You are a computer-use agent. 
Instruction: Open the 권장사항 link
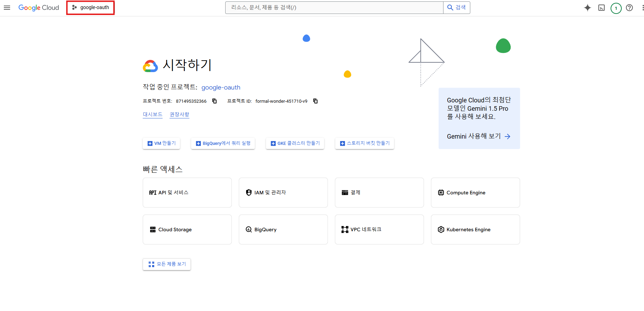(x=179, y=115)
